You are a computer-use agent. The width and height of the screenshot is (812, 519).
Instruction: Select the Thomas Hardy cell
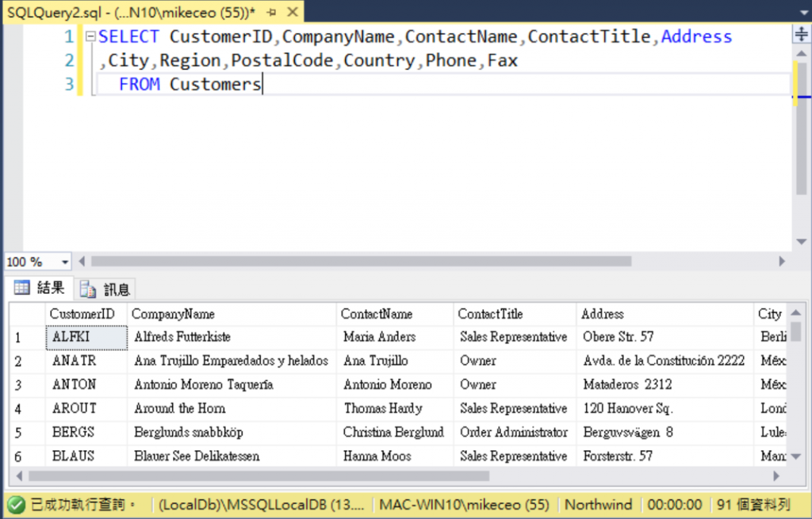point(395,409)
